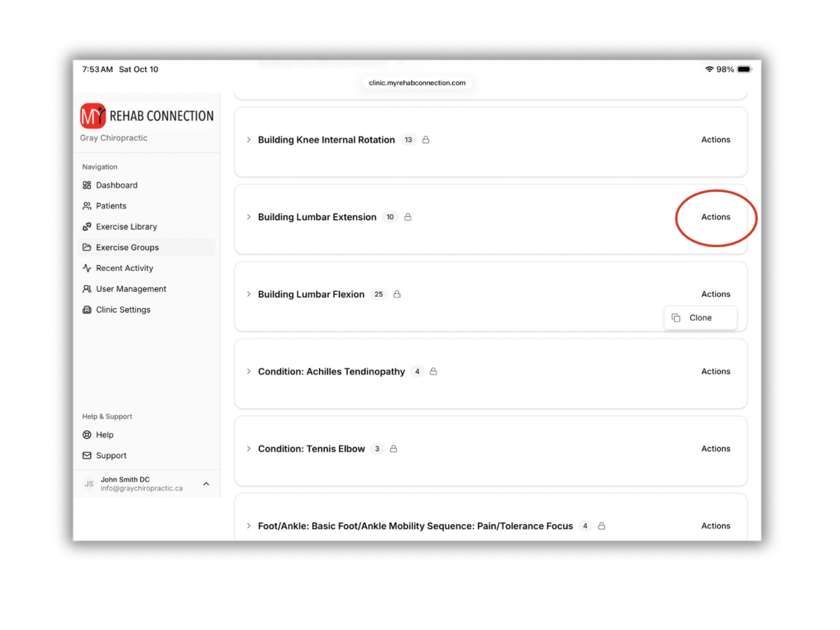Click the lock icon on Building Knee Internal Rotation
840x630 pixels.
point(426,140)
